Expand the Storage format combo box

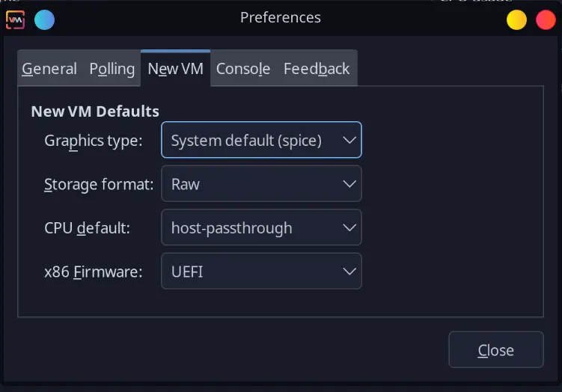point(261,184)
